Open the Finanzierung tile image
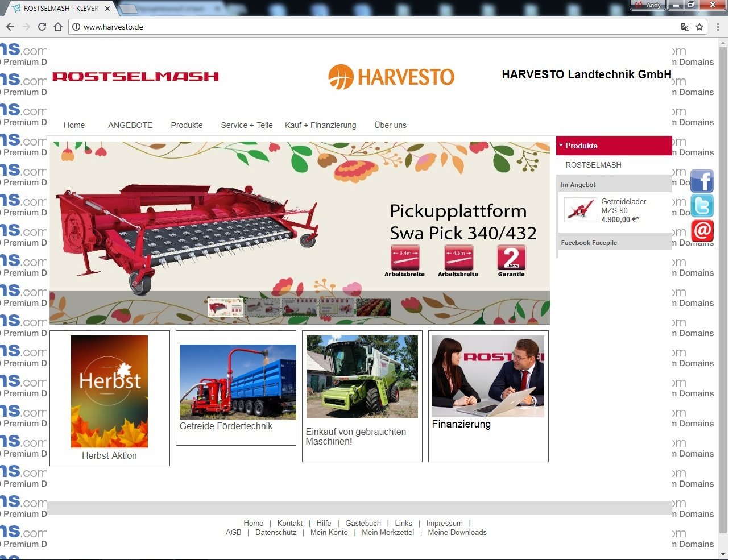737x560 pixels. pos(488,376)
